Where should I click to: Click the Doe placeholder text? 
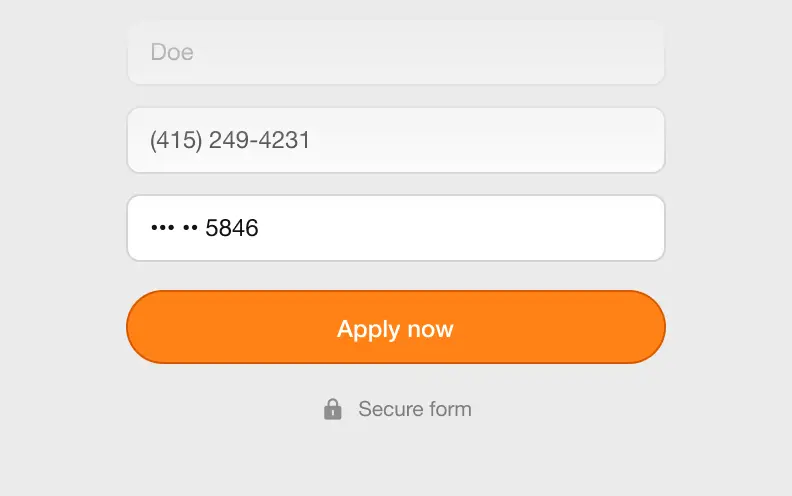pyautogui.click(x=172, y=53)
